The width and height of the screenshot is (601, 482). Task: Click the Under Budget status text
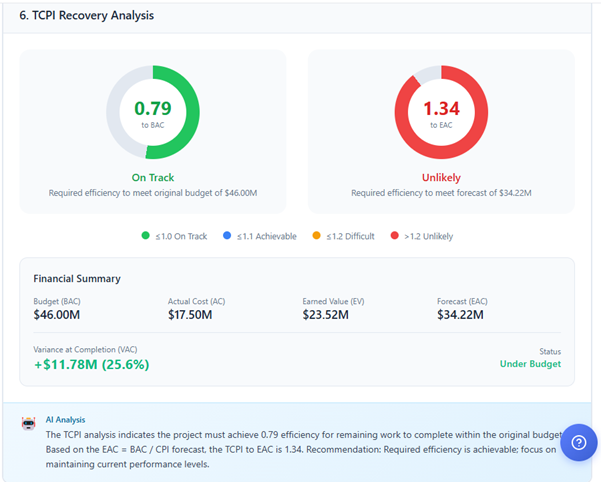pyautogui.click(x=530, y=364)
